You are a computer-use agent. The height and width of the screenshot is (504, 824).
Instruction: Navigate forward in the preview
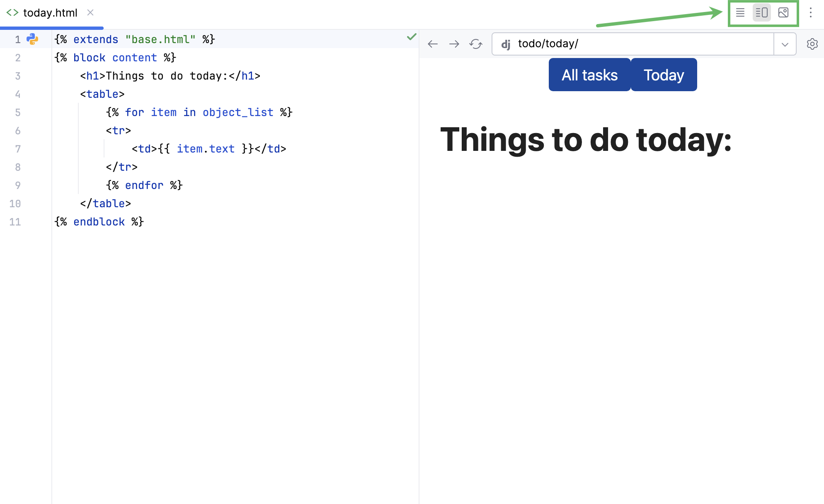click(x=454, y=44)
